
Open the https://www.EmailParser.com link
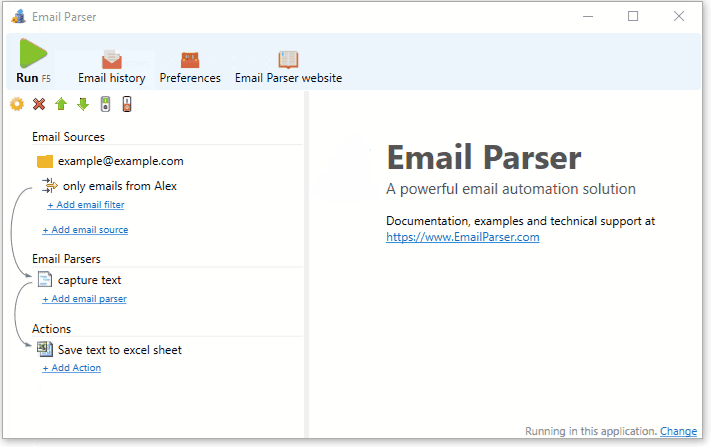463,237
